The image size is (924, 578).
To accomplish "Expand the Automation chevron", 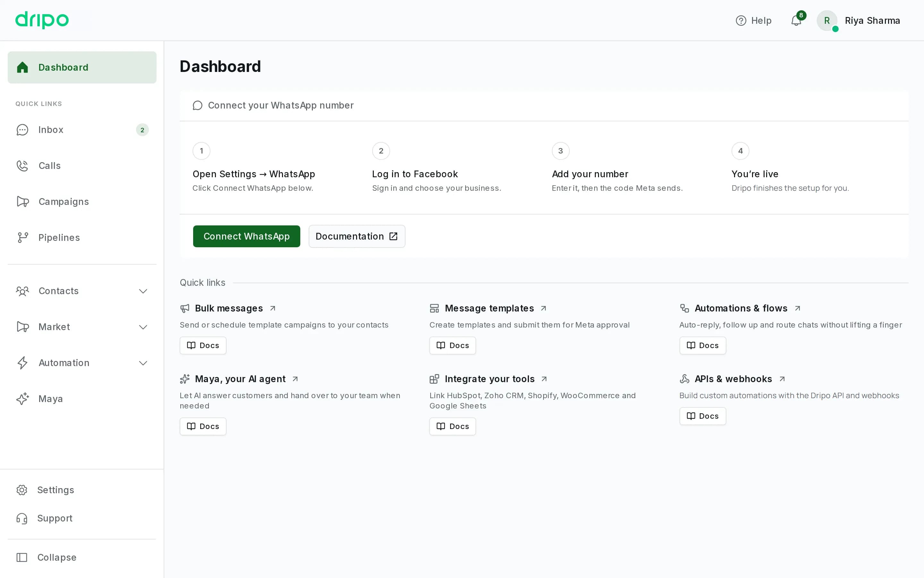I will coord(143,363).
